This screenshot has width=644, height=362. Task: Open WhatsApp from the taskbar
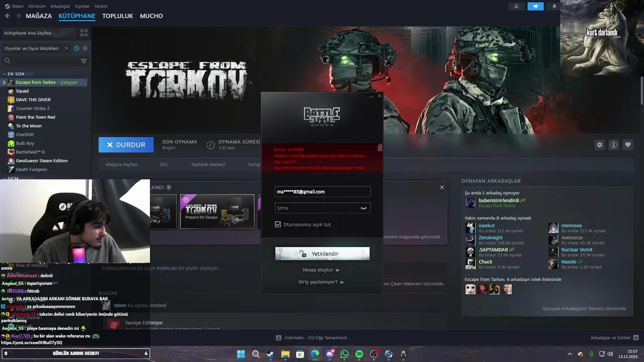click(345, 354)
